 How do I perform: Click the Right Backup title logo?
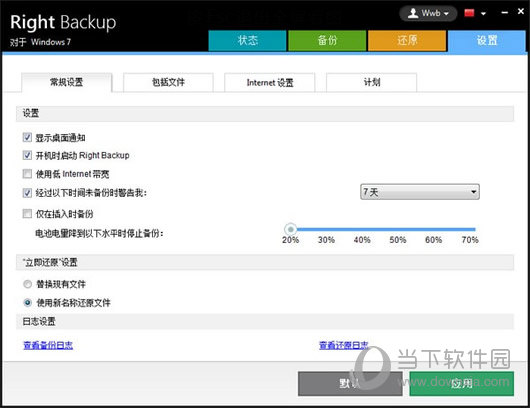tap(63, 22)
